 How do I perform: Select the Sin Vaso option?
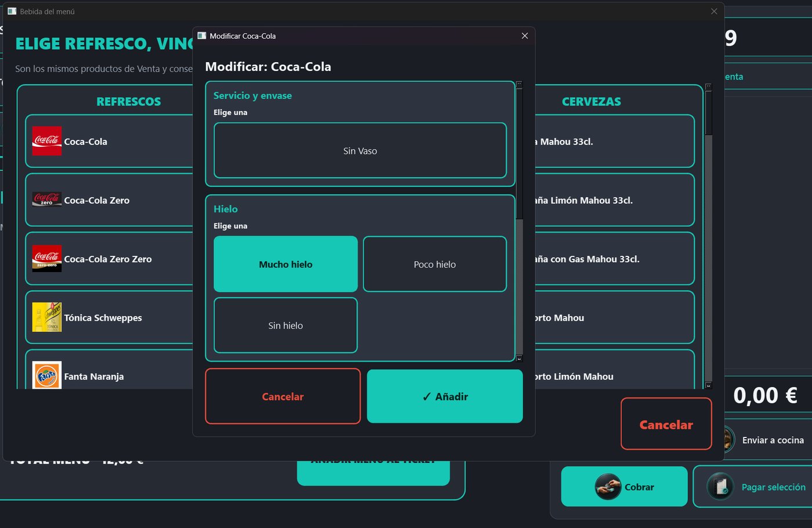pos(360,150)
